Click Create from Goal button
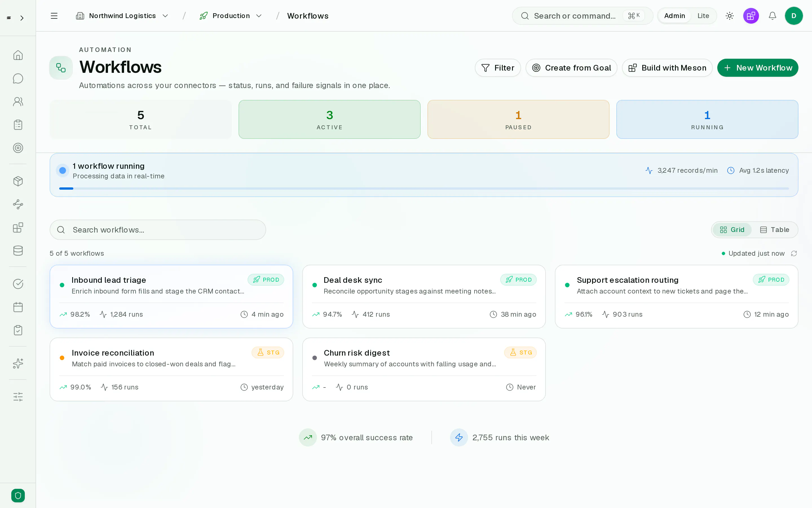 (572, 68)
